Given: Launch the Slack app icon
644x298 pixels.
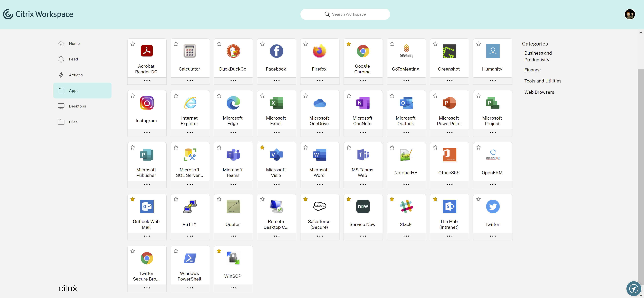Looking at the screenshot, I should point(406,206).
